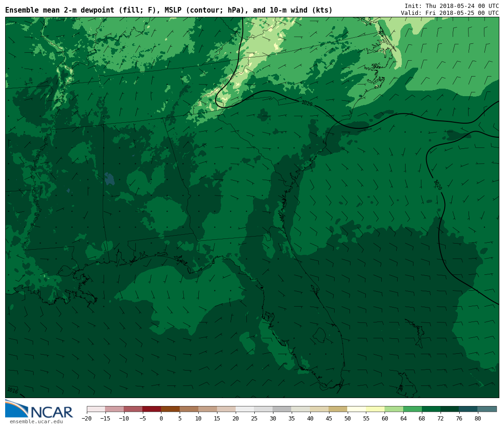
Task: Click the 1020 contour label over the Atlantic
Action: (438, 185)
